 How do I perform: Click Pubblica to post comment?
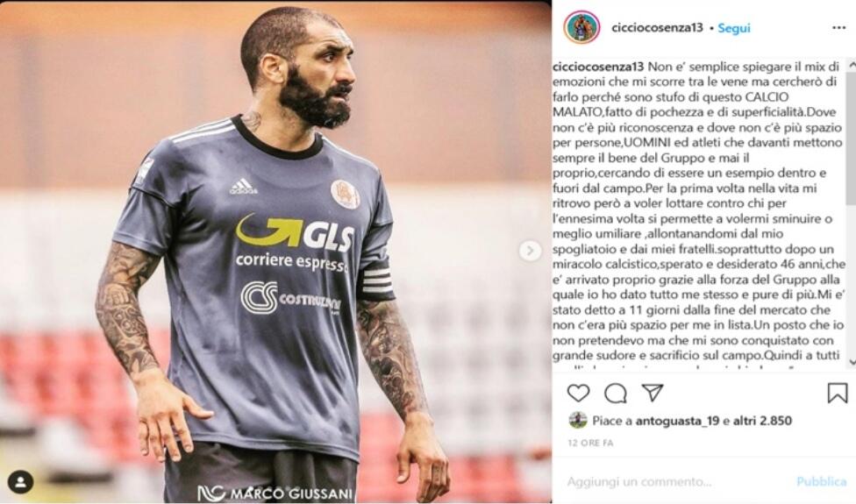(821, 481)
